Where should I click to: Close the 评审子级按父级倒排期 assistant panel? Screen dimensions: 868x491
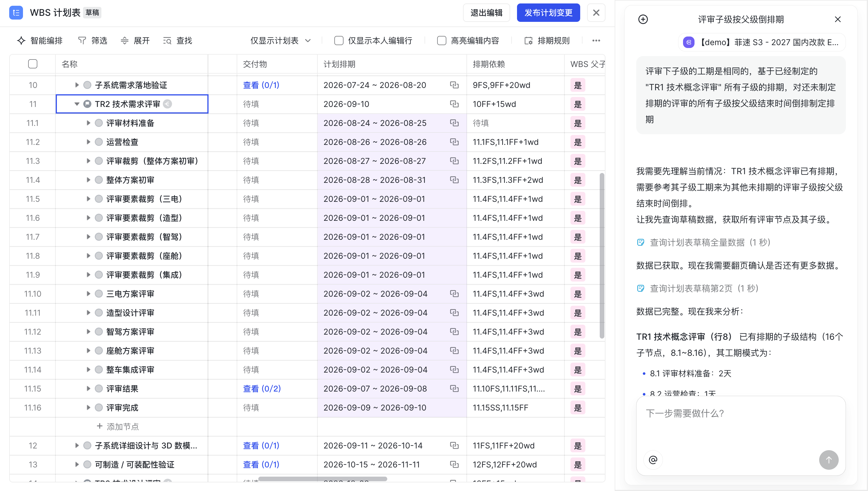click(x=838, y=20)
